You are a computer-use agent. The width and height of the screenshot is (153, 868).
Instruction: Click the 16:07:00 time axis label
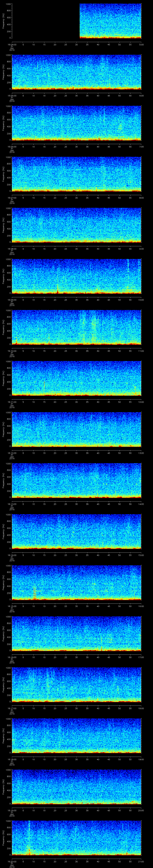point(12,198)
